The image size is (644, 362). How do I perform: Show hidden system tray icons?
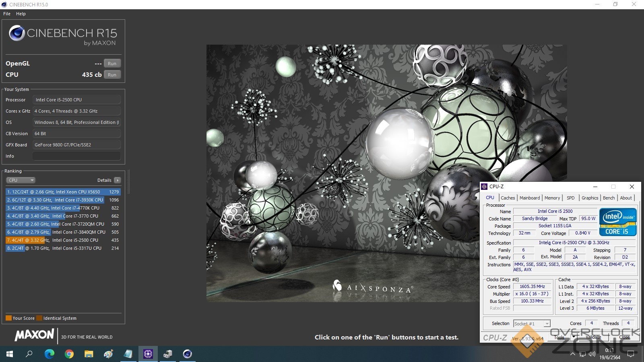[572, 354]
